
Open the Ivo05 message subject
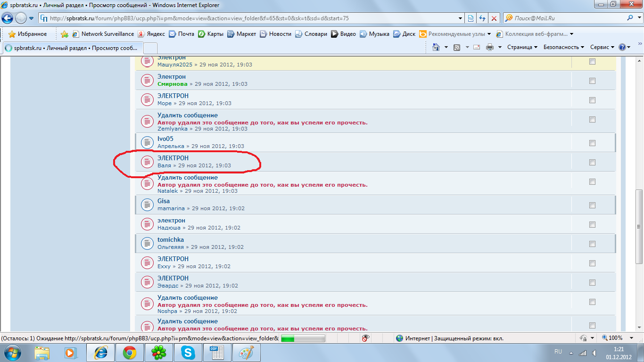click(x=165, y=139)
